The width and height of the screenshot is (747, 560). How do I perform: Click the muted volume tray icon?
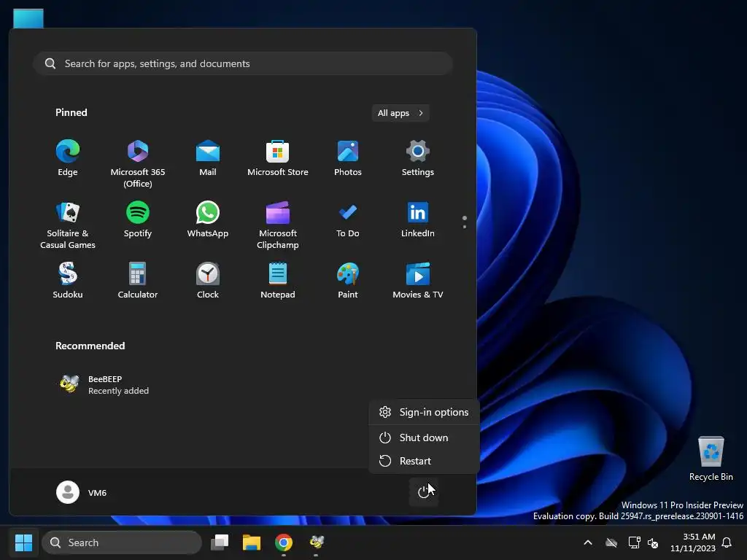click(653, 542)
